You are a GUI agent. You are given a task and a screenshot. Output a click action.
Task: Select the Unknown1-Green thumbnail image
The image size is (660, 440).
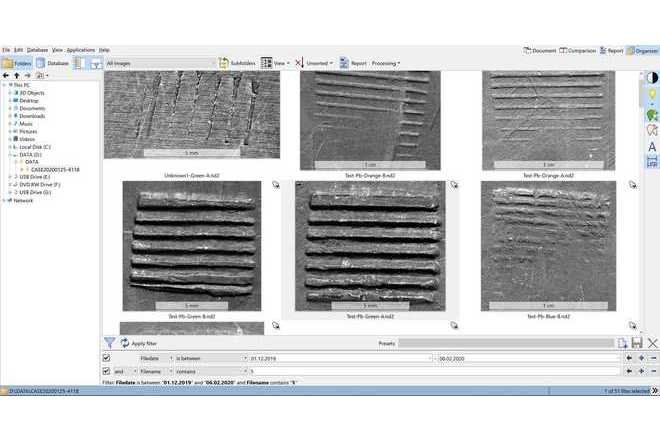tap(192, 115)
